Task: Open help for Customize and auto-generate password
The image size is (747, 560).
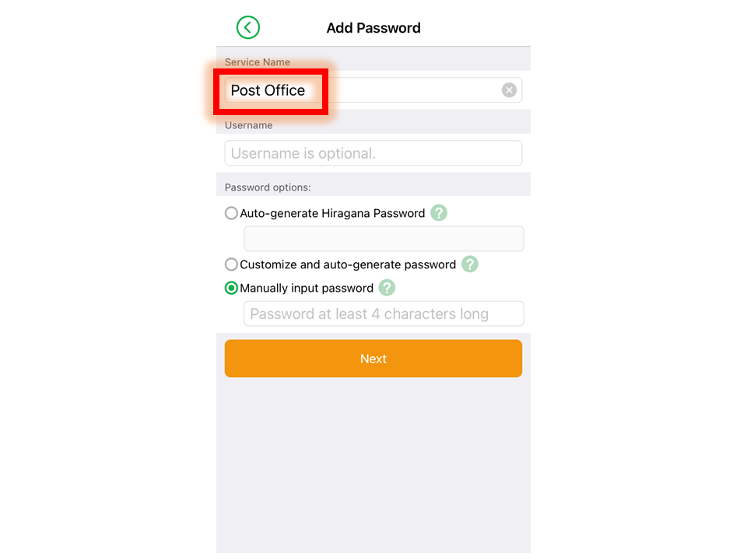Action: pos(470,264)
